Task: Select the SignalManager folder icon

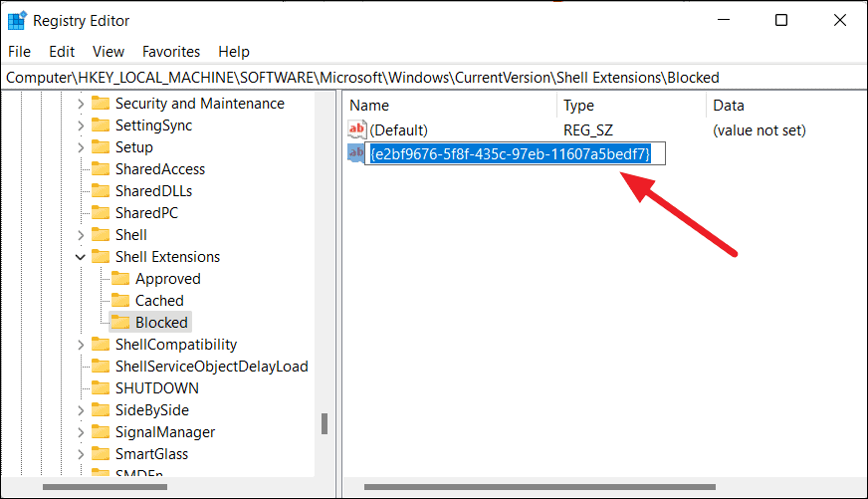Action: tap(101, 432)
